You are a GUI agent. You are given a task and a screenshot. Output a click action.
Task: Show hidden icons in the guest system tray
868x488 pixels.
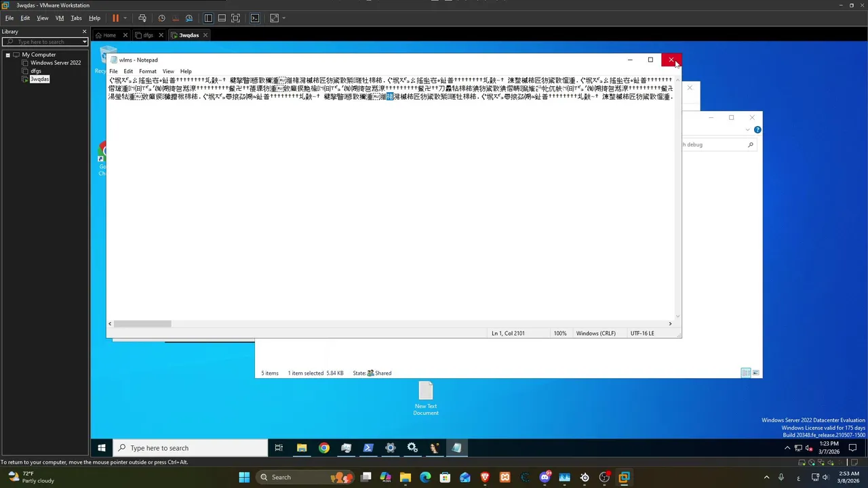click(787, 448)
